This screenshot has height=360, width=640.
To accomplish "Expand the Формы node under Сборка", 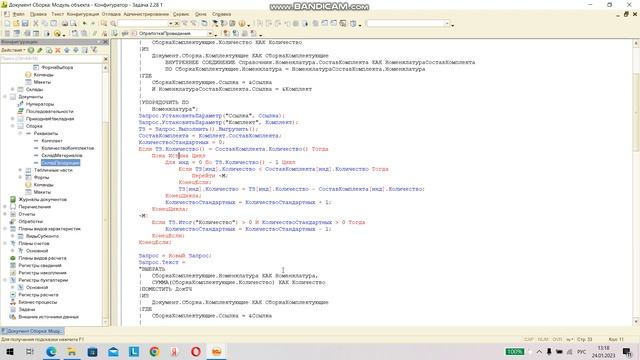I will (20, 178).
